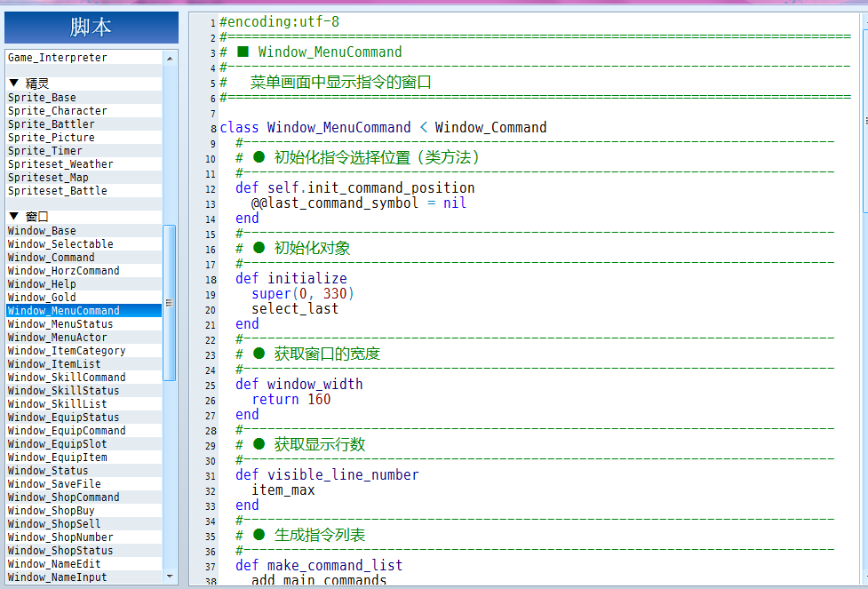Select the ▼ 窗口 section header row
Image resolution: width=868 pixels, height=589 pixels.
84,217
